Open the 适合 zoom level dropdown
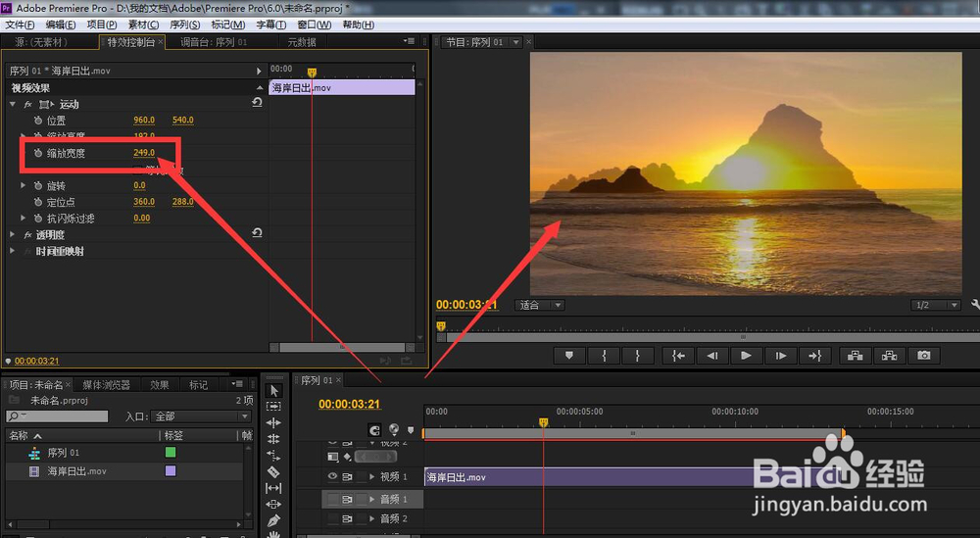Screen dimensions: 980x538 tap(540, 305)
